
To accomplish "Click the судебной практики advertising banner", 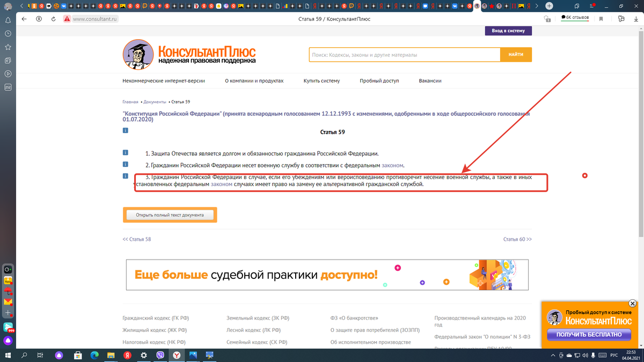I will pyautogui.click(x=327, y=275).
